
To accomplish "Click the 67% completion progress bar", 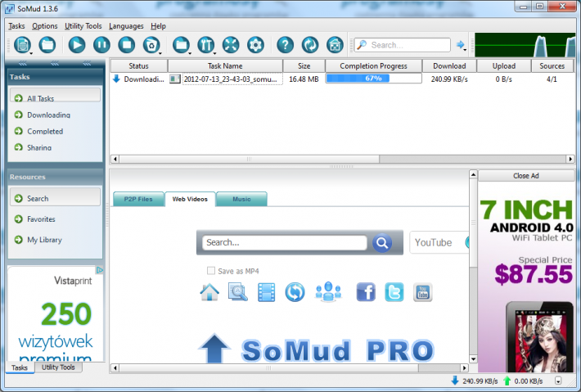I will [x=373, y=79].
